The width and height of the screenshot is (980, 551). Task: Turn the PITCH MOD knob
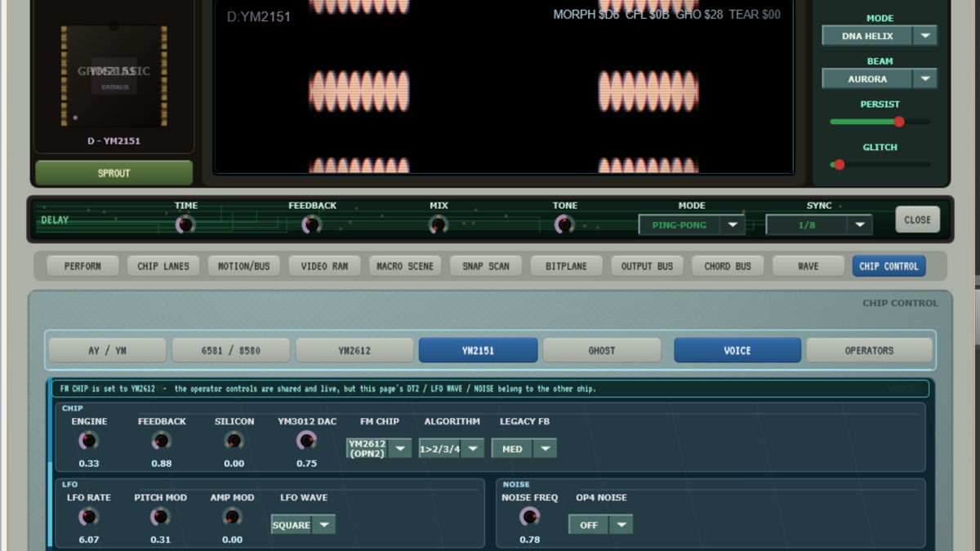tap(160, 517)
